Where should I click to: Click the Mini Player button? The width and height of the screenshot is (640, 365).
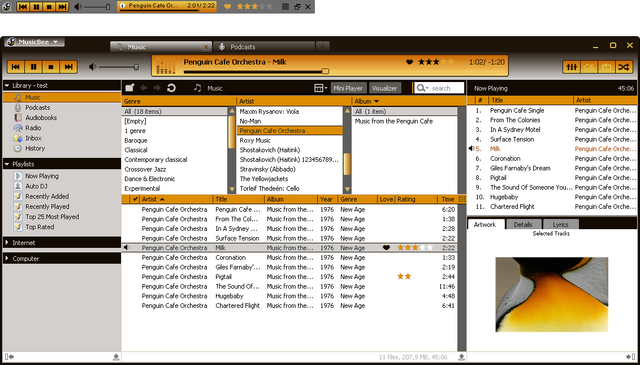[349, 88]
